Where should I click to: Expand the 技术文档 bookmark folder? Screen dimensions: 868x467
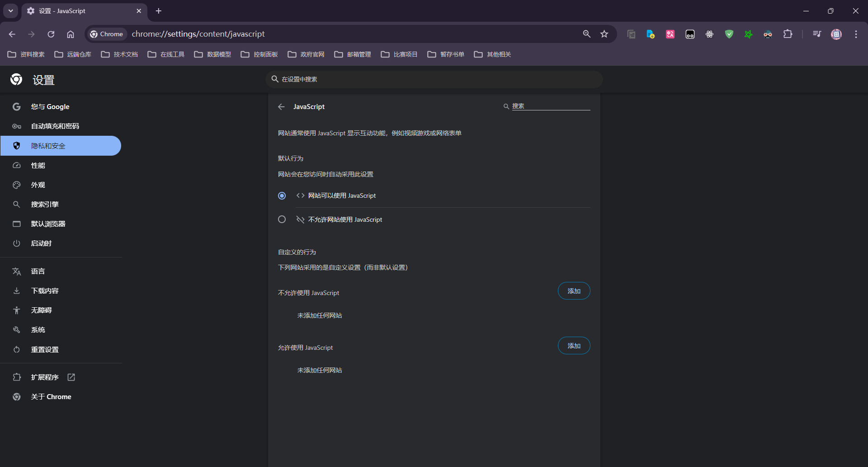(119, 54)
